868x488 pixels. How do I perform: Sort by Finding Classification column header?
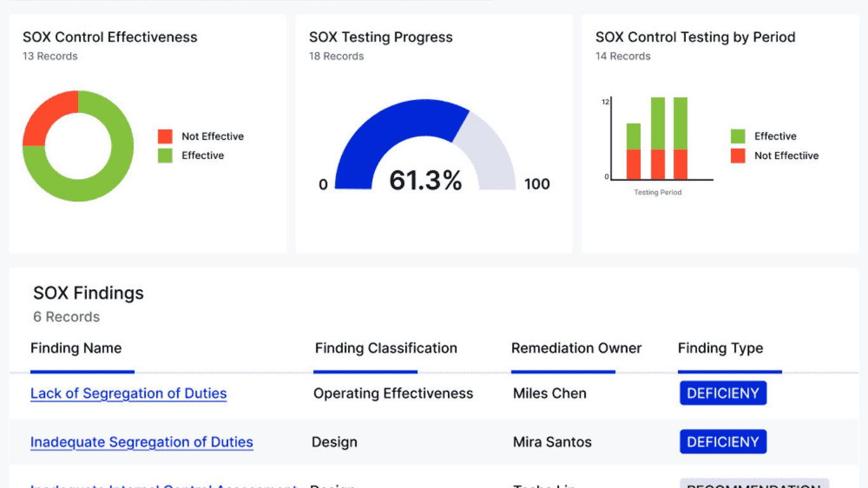(386, 348)
